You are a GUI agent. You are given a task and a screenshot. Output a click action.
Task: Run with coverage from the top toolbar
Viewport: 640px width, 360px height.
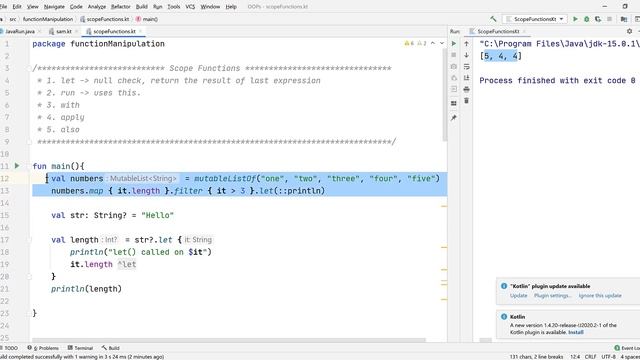pyautogui.click(x=598, y=19)
